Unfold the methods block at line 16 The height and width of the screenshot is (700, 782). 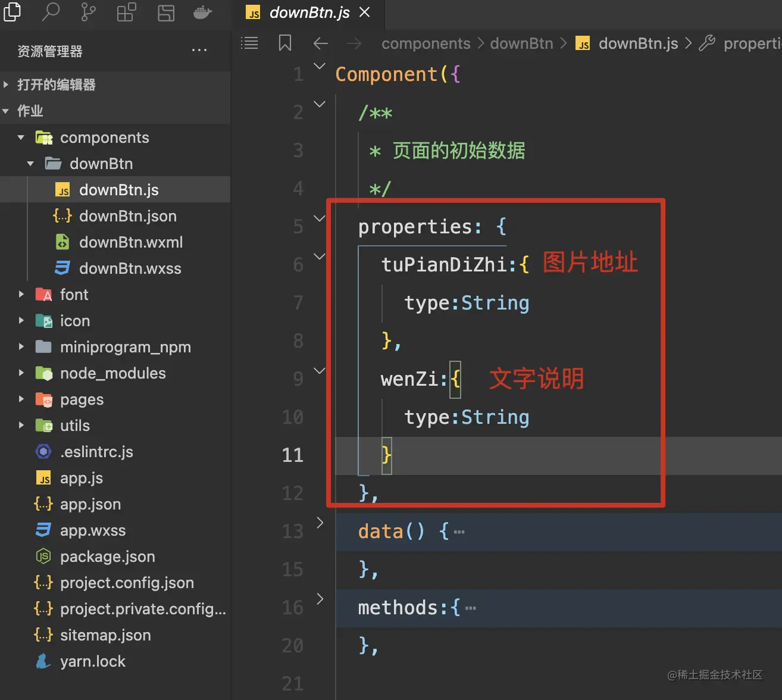[320, 599]
